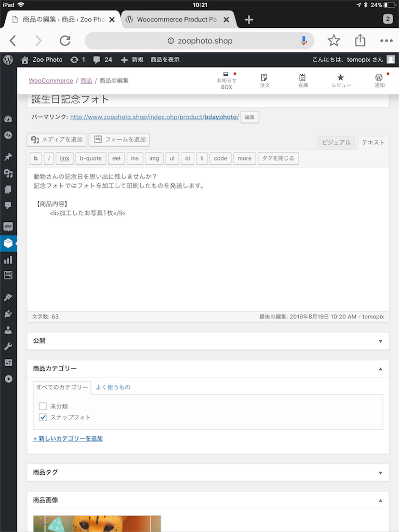The width and height of the screenshot is (399, 532).
Task: Click inside the product description text area
Action: coord(208,239)
